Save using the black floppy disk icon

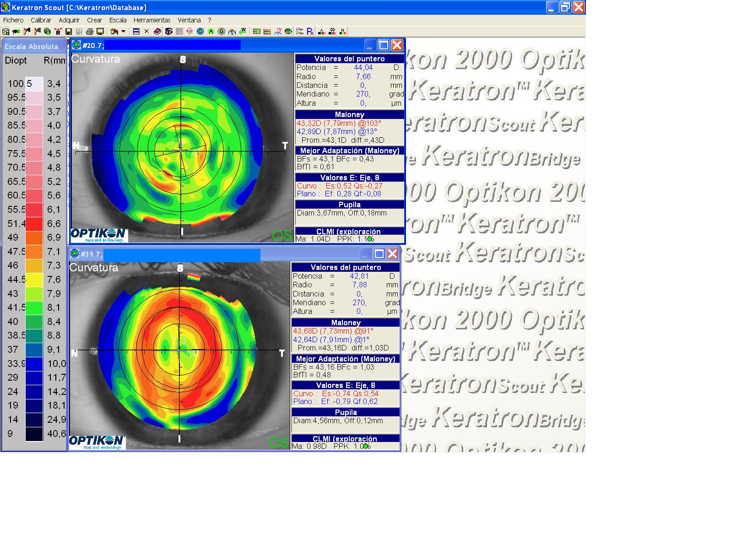pos(69,32)
